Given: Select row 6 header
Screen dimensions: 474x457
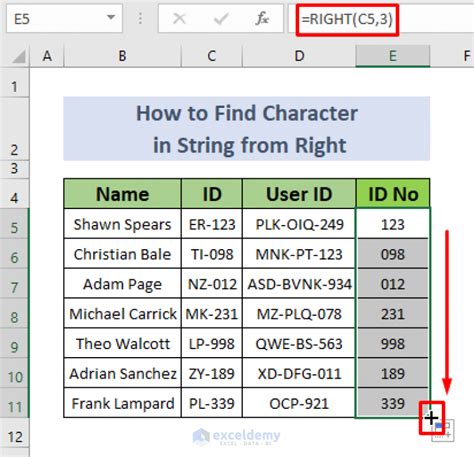Looking at the screenshot, I should tap(14, 254).
